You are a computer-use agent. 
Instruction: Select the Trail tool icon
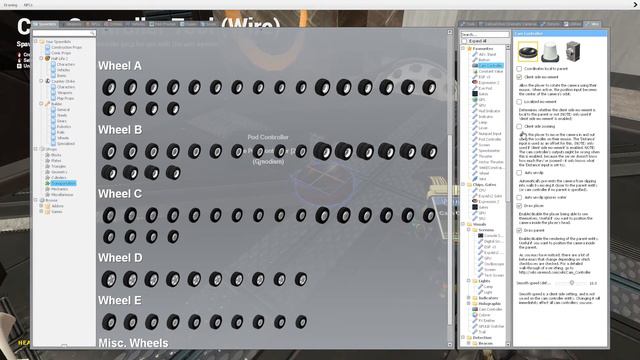475,332
